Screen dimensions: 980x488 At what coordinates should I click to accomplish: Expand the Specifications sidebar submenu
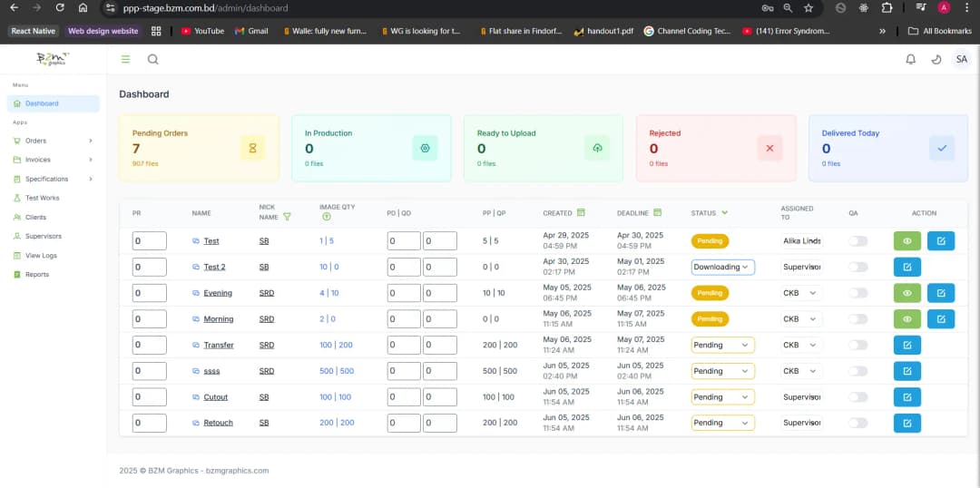coord(54,179)
